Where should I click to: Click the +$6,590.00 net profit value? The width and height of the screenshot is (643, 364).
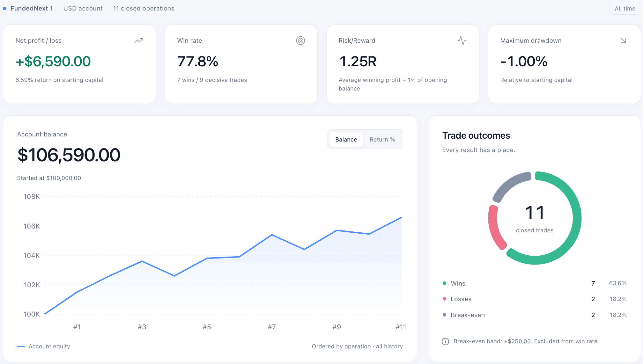(x=53, y=61)
